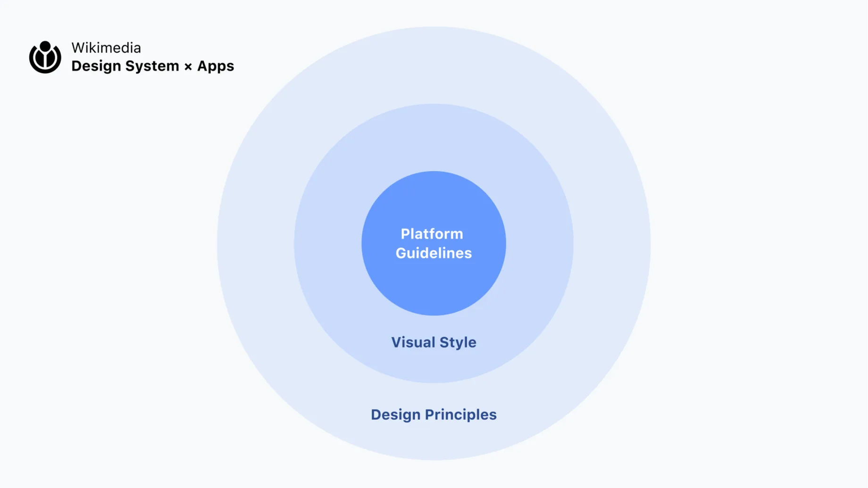The width and height of the screenshot is (868, 488).
Task: Click the Wikimedia logo icon
Action: (x=45, y=57)
